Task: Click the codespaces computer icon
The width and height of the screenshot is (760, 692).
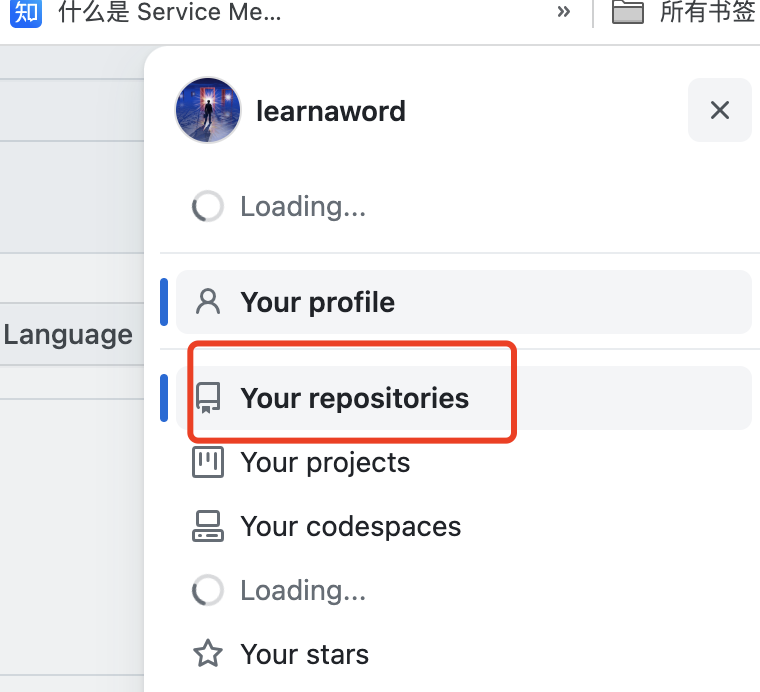Action: coord(208,526)
